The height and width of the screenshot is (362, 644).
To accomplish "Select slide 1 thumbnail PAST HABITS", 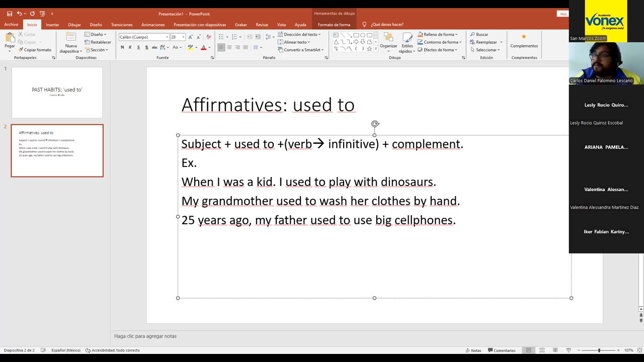I will 57,93.
